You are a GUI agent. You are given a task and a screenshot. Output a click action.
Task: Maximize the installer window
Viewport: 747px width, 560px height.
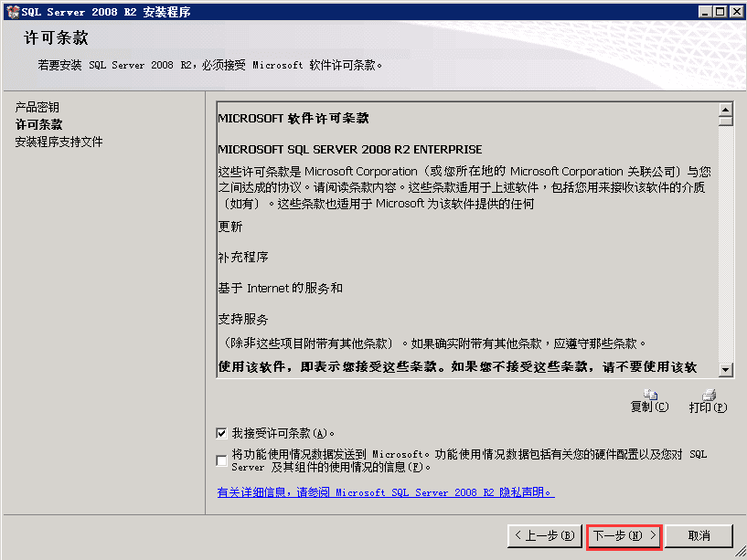[x=720, y=12]
